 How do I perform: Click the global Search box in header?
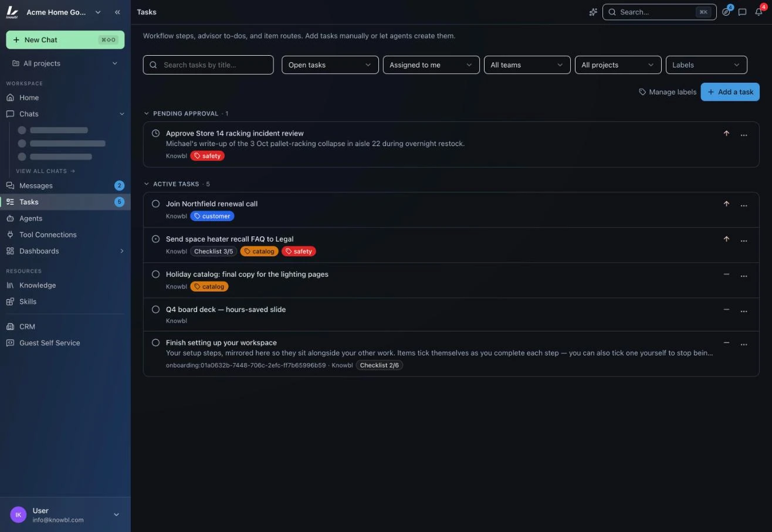[x=659, y=12]
